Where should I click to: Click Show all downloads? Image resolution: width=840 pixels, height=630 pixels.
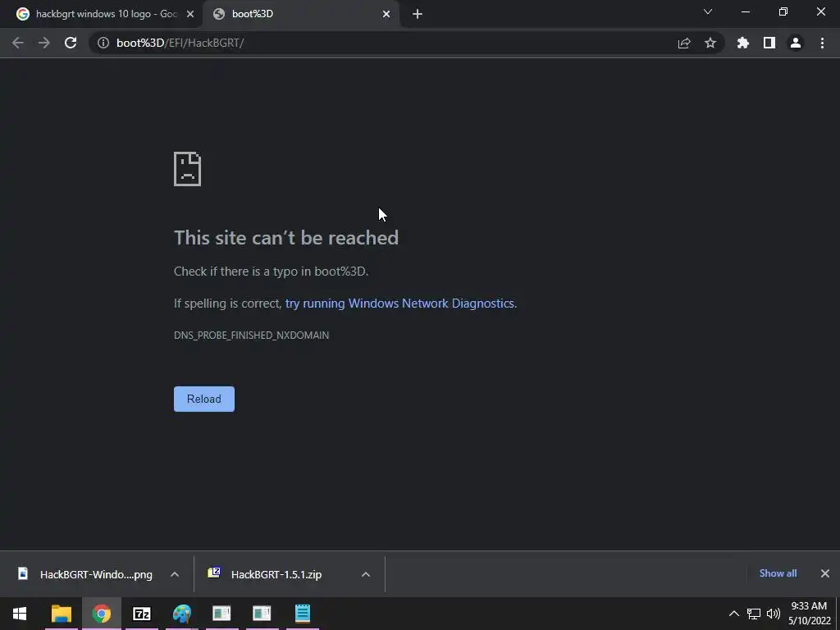tap(778, 573)
